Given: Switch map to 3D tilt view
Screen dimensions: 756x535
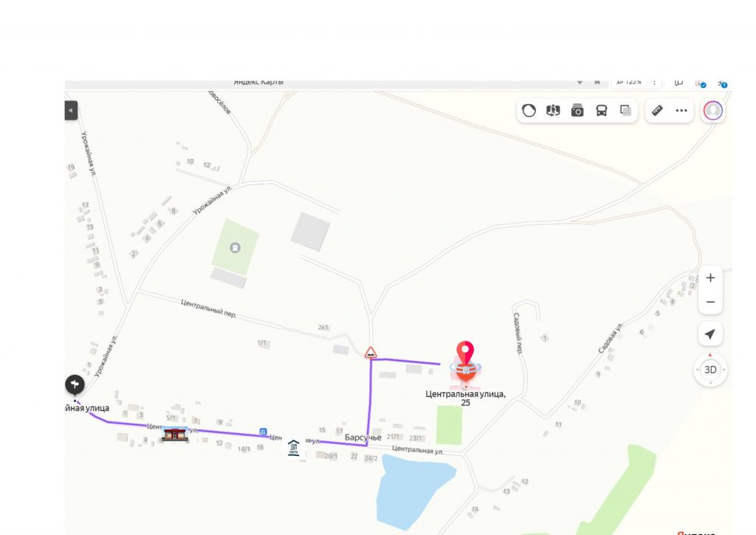Looking at the screenshot, I should pos(710,370).
